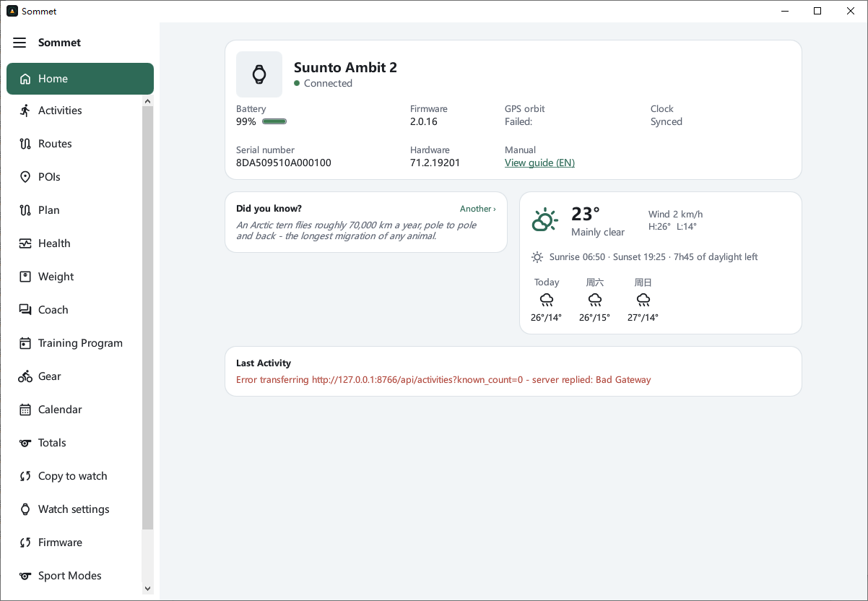The height and width of the screenshot is (601, 868).
Task: Select Training Program in the sidebar
Action: pos(74,343)
